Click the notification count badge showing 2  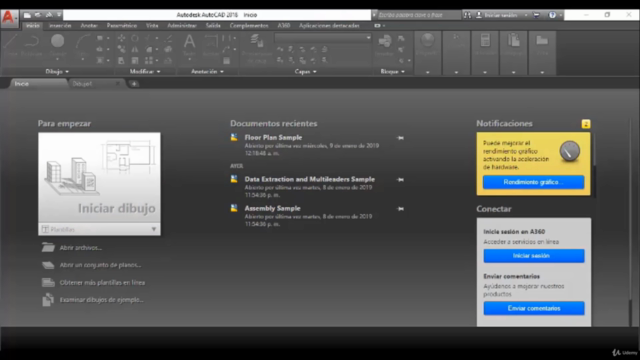pos(586,124)
